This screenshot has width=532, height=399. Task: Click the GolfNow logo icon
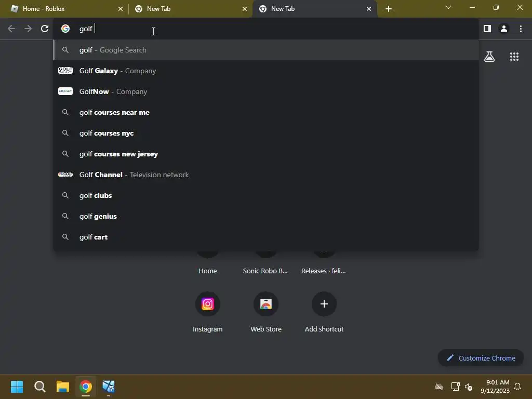click(65, 91)
